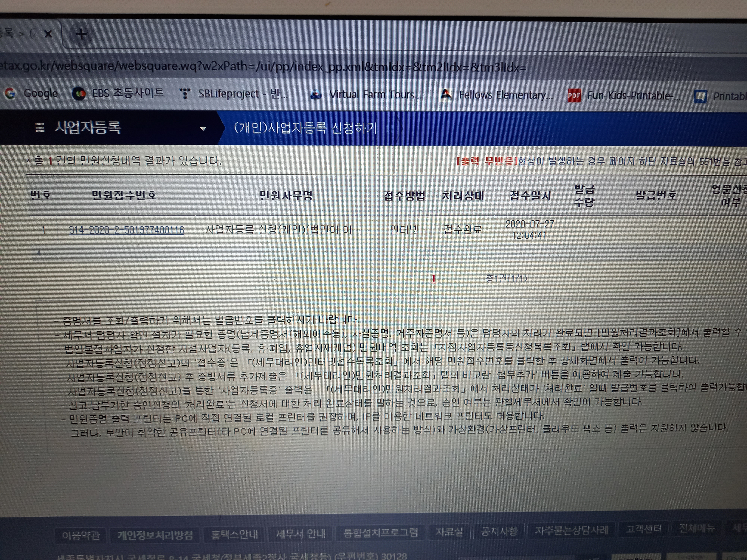Open the 전체메뉴 footer link

point(697,528)
